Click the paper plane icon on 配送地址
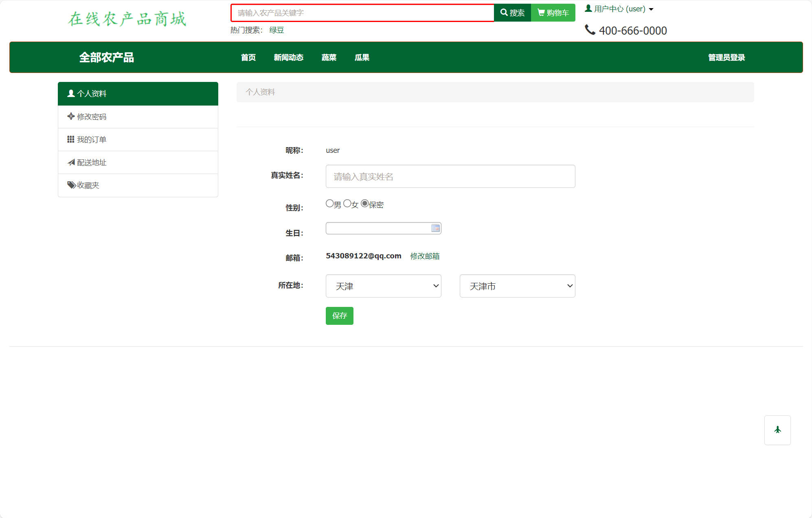The image size is (812, 518). click(x=70, y=162)
